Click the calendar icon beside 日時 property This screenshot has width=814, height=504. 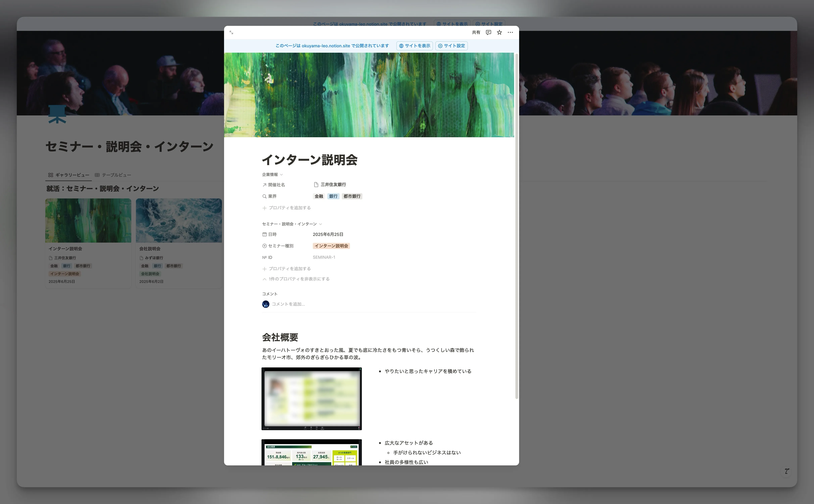[265, 234]
